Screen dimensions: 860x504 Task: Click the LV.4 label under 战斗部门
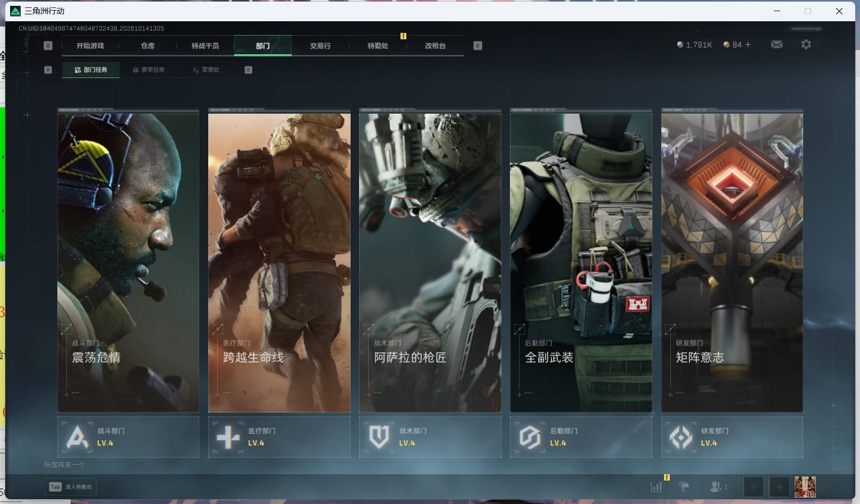pos(105,443)
